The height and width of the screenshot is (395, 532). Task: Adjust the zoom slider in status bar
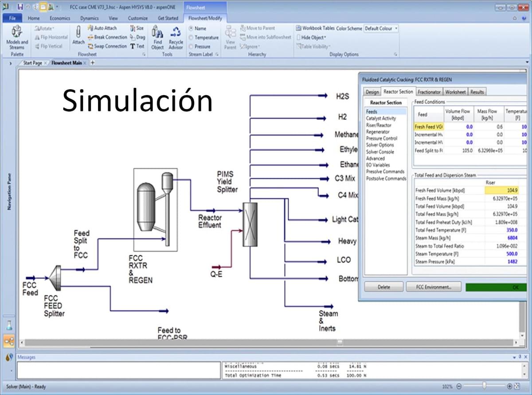click(x=484, y=386)
